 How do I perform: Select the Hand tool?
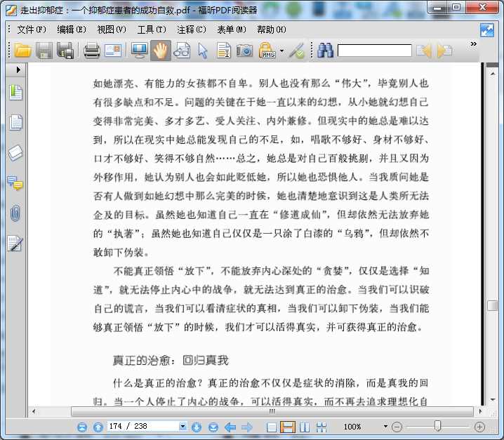160,51
